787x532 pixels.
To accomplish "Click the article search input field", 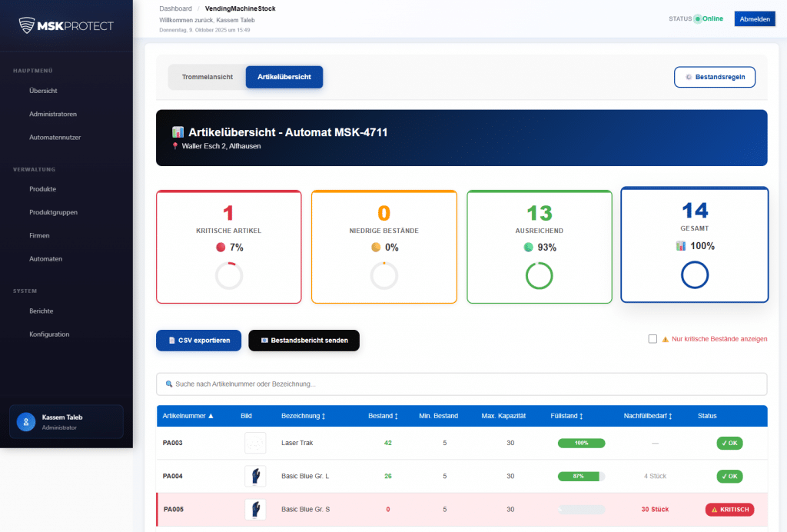I will point(461,384).
